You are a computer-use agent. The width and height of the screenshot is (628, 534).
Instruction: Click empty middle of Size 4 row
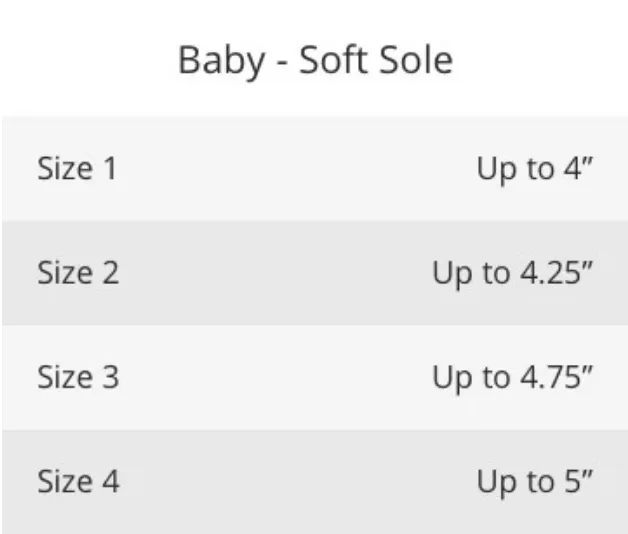(x=296, y=482)
